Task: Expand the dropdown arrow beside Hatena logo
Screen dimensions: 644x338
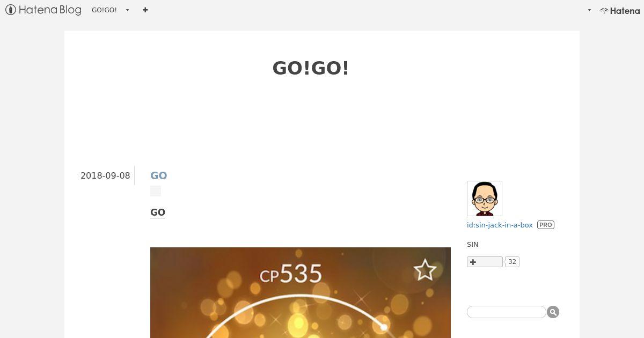Action: (x=589, y=10)
